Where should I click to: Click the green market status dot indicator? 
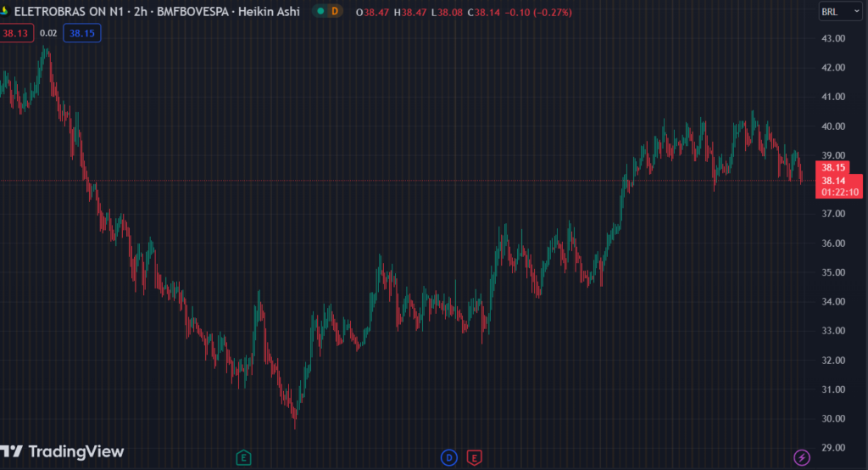coord(320,11)
